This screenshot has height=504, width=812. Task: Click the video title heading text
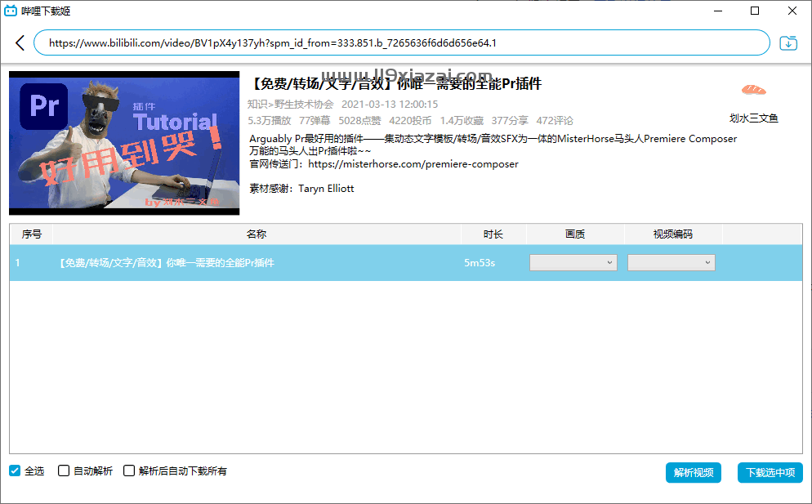tap(395, 83)
